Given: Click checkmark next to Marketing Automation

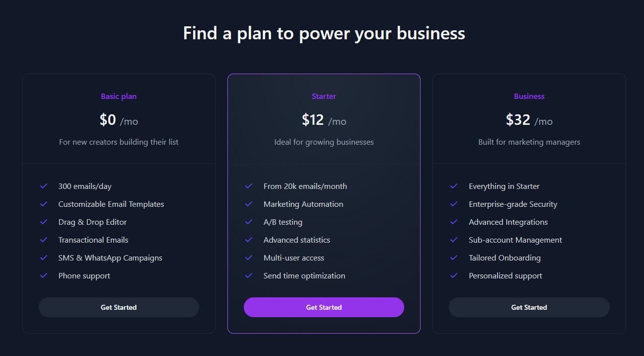Looking at the screenshot, I should (249, 204).
